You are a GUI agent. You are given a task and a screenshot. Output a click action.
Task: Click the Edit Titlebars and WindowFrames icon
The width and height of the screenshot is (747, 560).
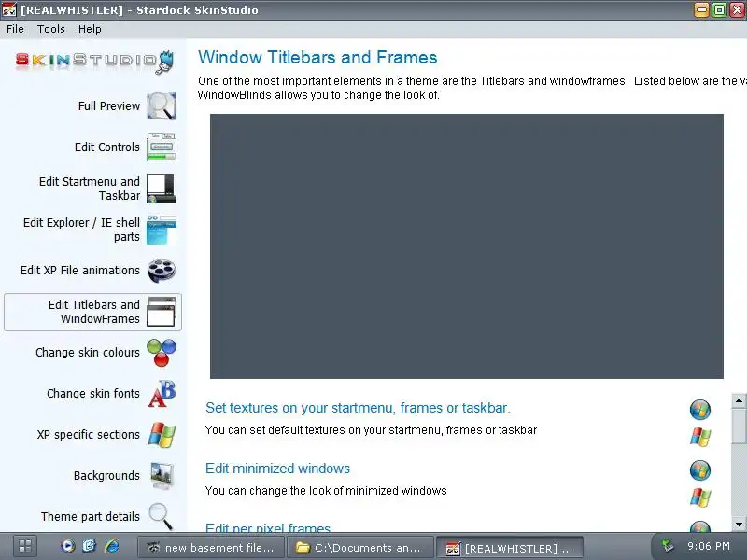(x=162, y=312)
